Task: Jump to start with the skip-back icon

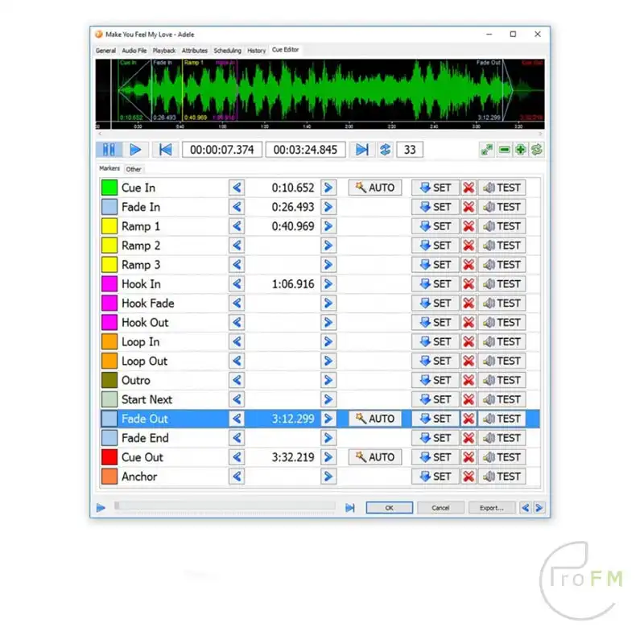Action: pos(165,150)
